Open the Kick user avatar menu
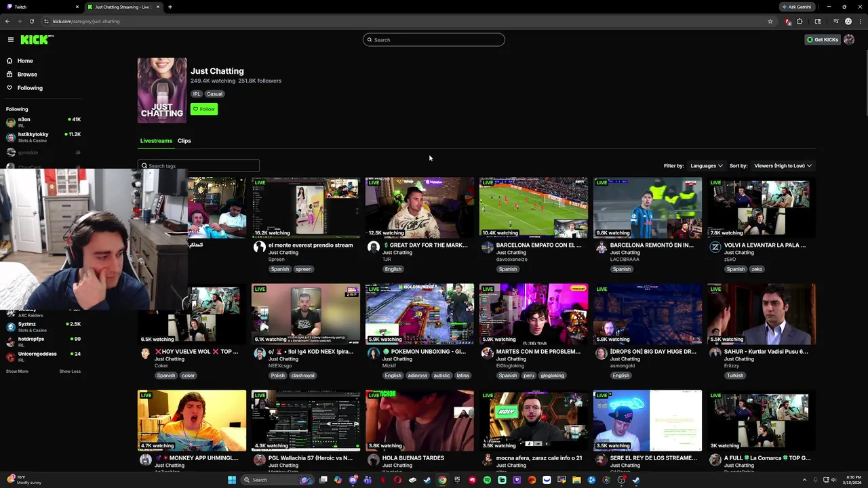The width and height of the screenshot is (868, 488). tap(849, 40)
